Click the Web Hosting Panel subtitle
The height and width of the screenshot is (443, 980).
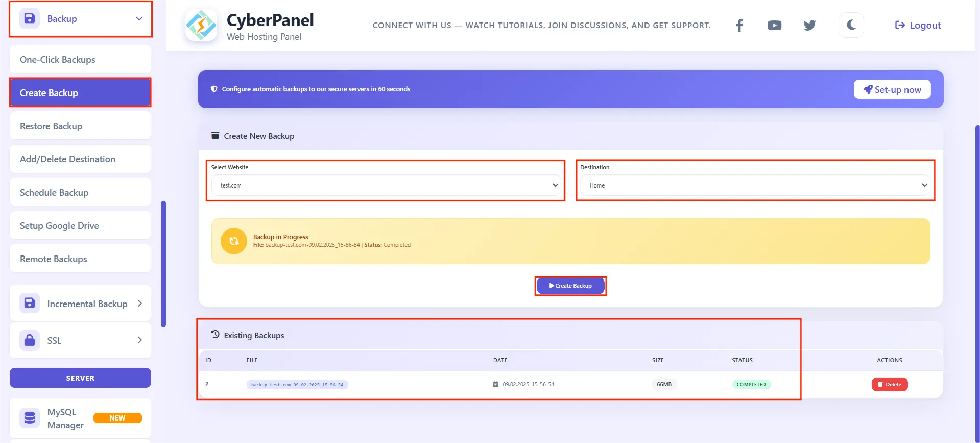point(264,37)
